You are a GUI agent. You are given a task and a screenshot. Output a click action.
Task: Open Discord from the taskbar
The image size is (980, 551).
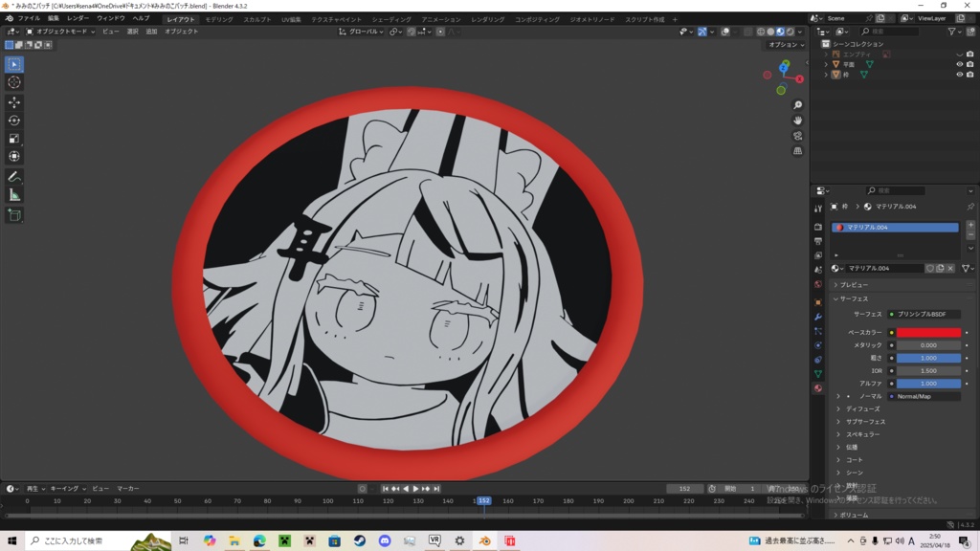click(385, 541)
